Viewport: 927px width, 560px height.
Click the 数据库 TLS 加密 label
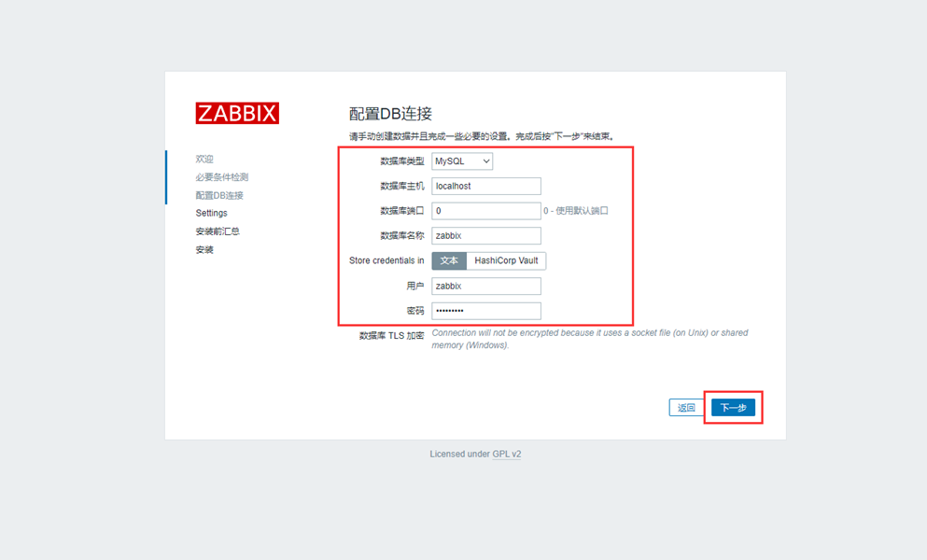pyautogui.click(x=391, y=336)
